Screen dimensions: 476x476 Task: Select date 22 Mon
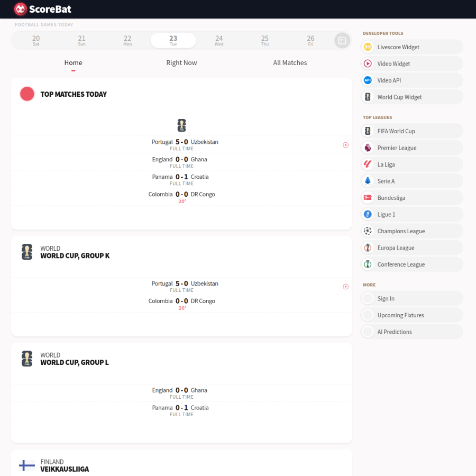tap(127, 40)
